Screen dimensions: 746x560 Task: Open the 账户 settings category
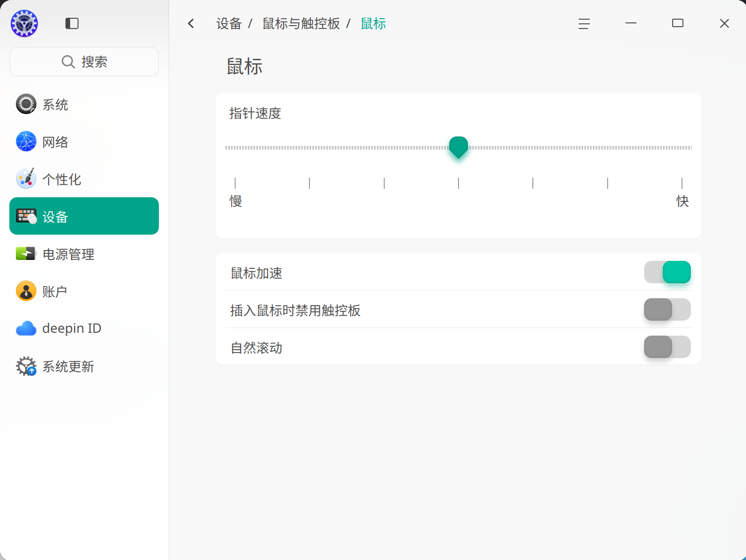[x=84, y=291]
